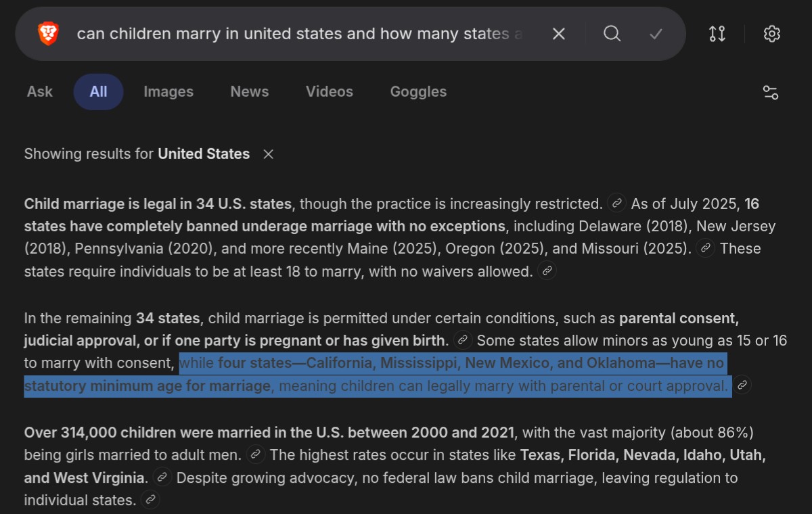Open citation link after "individual states."
The height and width of the screenshot is (514, 812).
[150, 500]
